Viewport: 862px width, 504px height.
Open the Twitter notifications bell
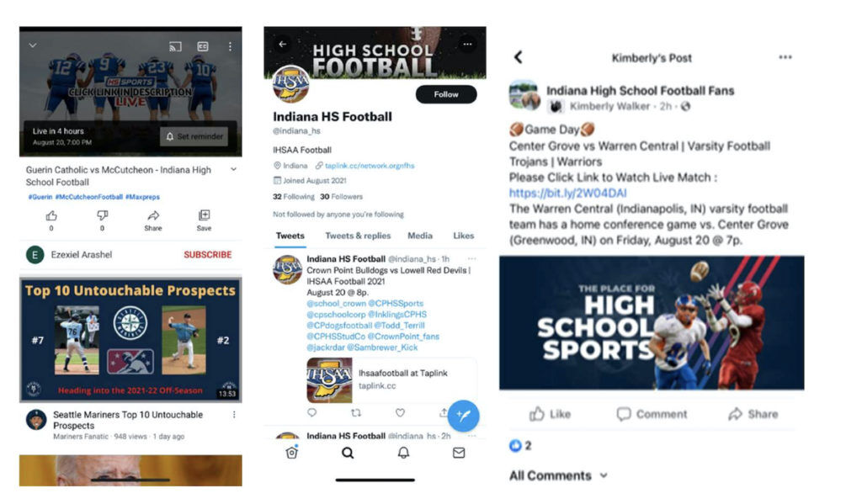click(x=403, y=453)
